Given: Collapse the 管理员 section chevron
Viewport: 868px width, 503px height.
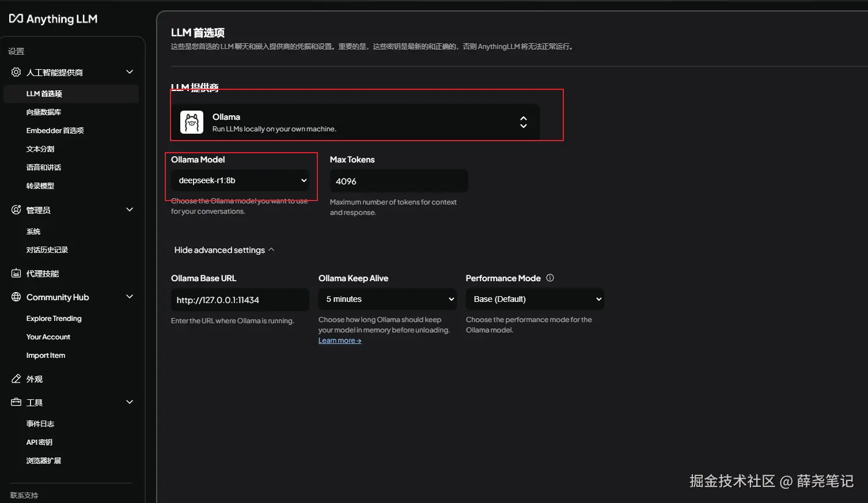Looking at the screenshot, I should tap(130, 210).
